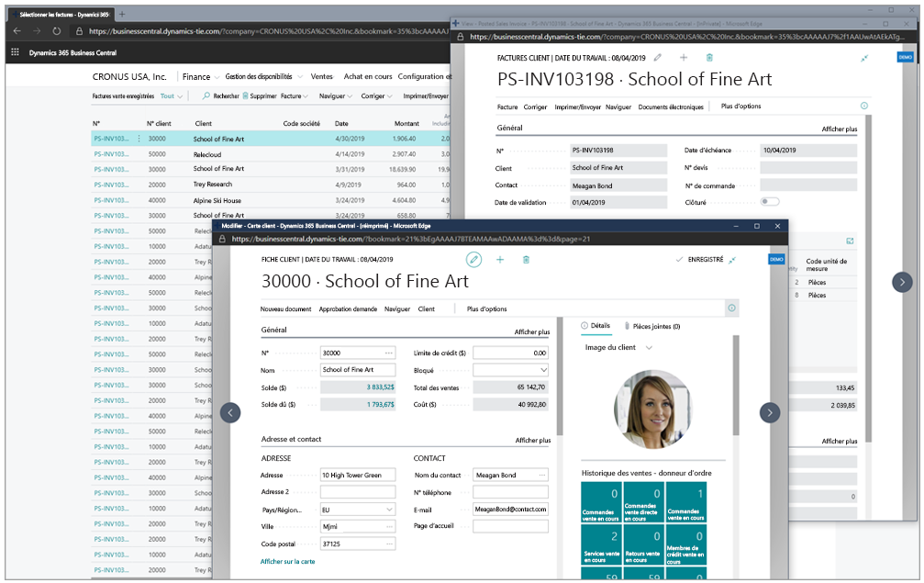Click the pop-out icon in invoice window header
The image size is (924, 583).
[x=863, y=58]
